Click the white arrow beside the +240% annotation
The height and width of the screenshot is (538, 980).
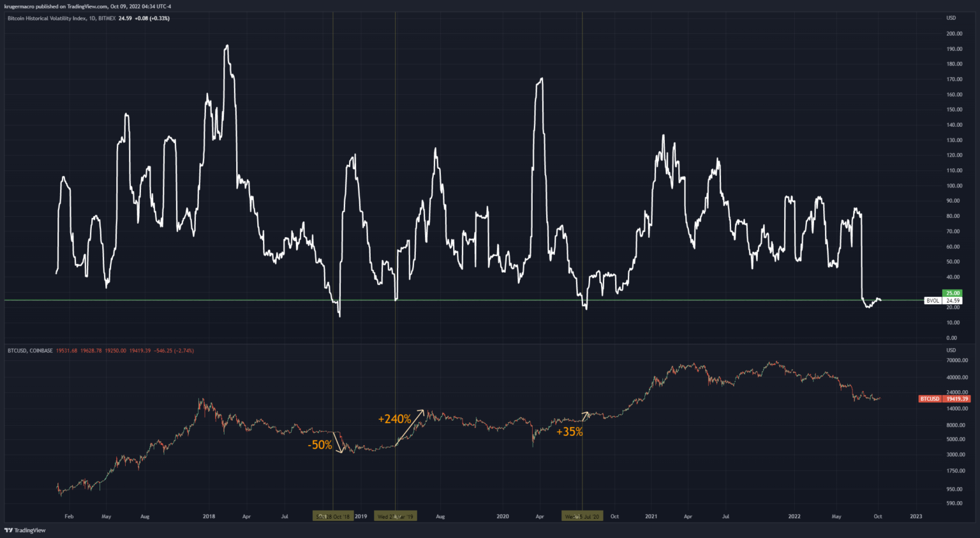click(410, 427)
